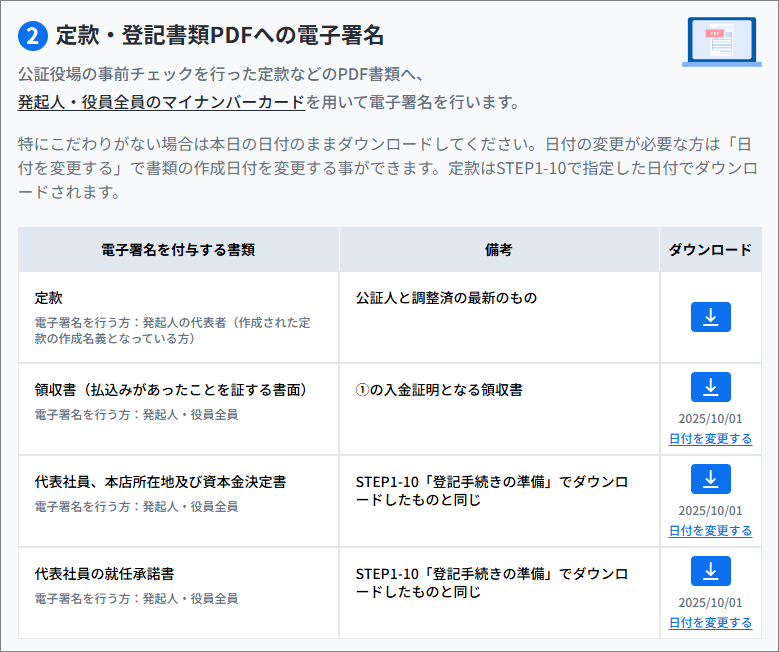This screenshot has width=779, height=652.
Task: Click the 備考 column header
Action: coord(499,250)
